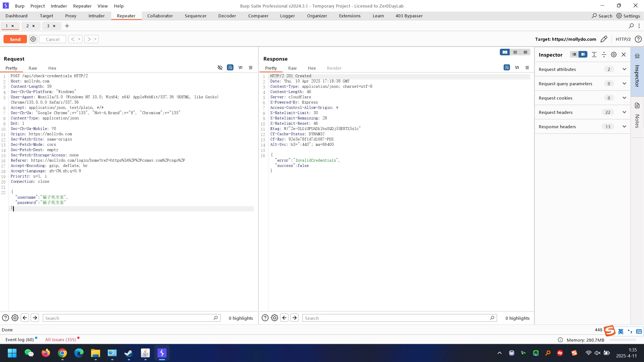
Task: Open Steam from the Windows taskbar
Action: pyautogui.click(x=129, y=353)
